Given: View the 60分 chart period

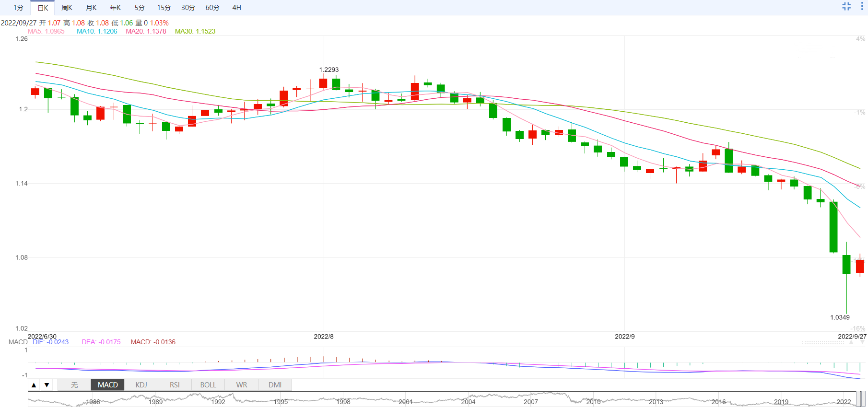Looking at the screenshot, I should [212, 8].
